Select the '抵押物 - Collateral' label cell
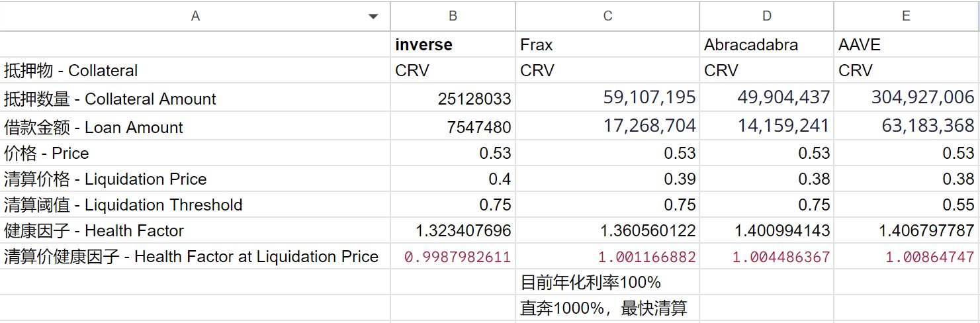 [x=195, y=70]
